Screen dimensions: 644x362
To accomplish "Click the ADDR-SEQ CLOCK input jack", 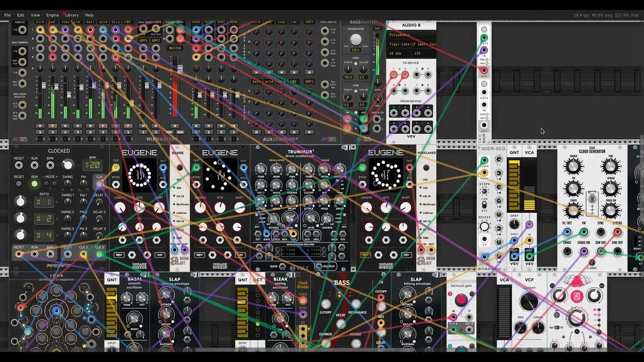I will (484, 161).
